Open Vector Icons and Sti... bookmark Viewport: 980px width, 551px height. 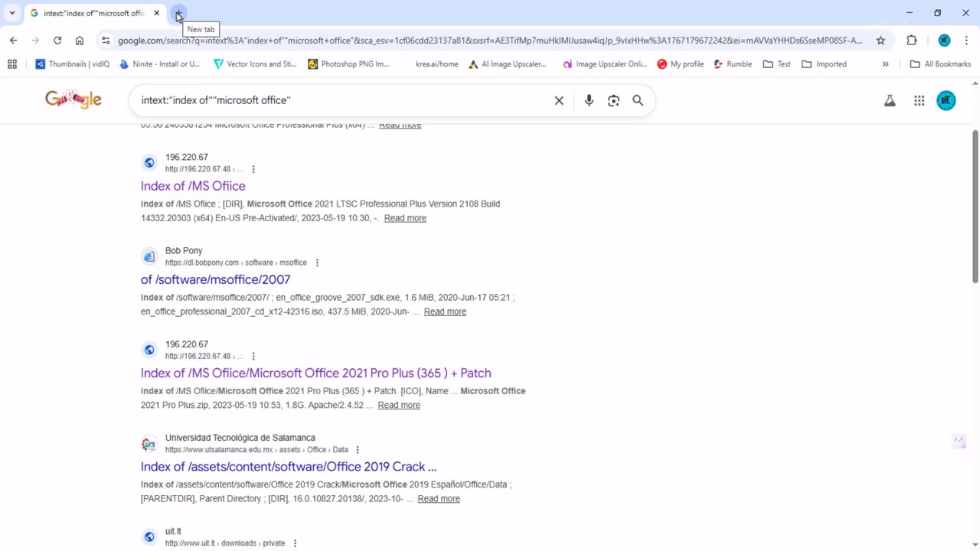click(255, 64)
